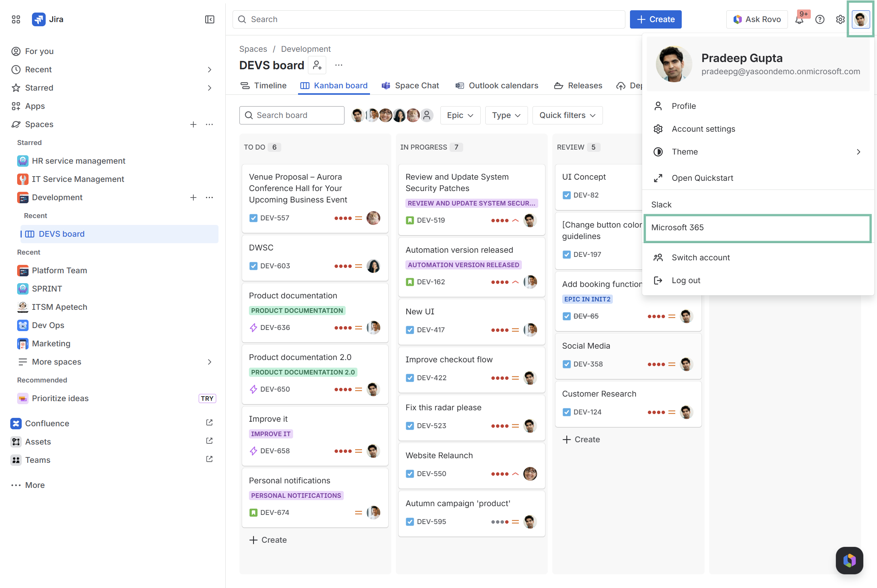Open the ellipsis menu next to Spaces
The height and width of the screenshot is (588, 877).
(x=209, y=124)
